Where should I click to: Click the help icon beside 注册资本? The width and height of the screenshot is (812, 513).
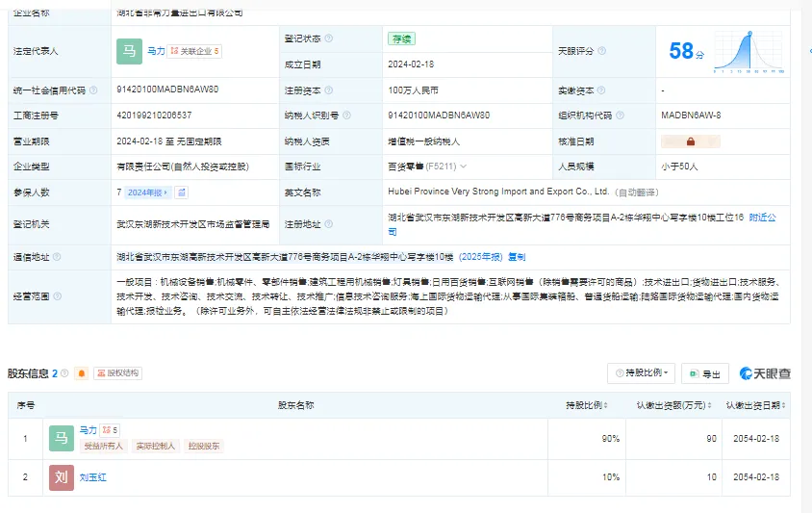click(328, 90)
